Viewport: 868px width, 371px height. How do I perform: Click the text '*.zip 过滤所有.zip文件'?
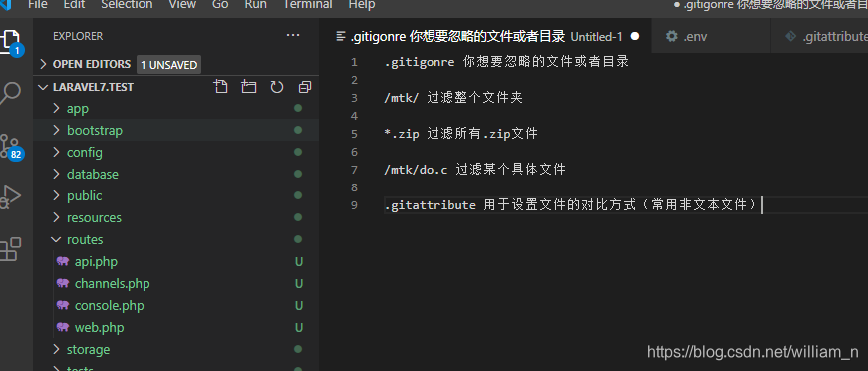tap(461, 134)
